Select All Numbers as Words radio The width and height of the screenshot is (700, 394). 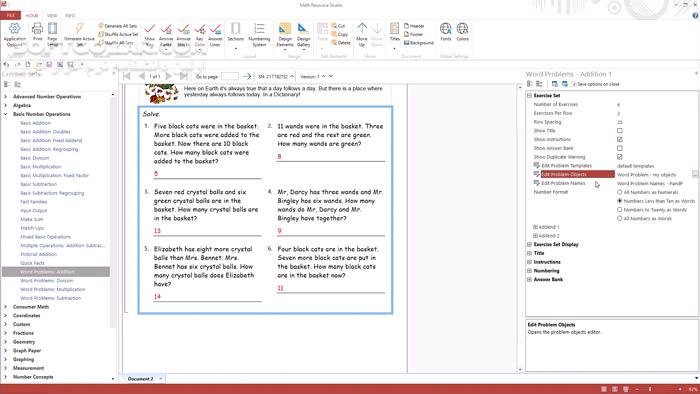[620, 219]
